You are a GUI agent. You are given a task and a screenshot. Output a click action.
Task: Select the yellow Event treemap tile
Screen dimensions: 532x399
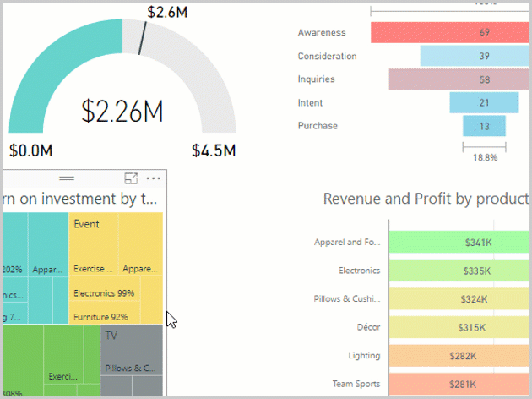click(x=93, y=237)
